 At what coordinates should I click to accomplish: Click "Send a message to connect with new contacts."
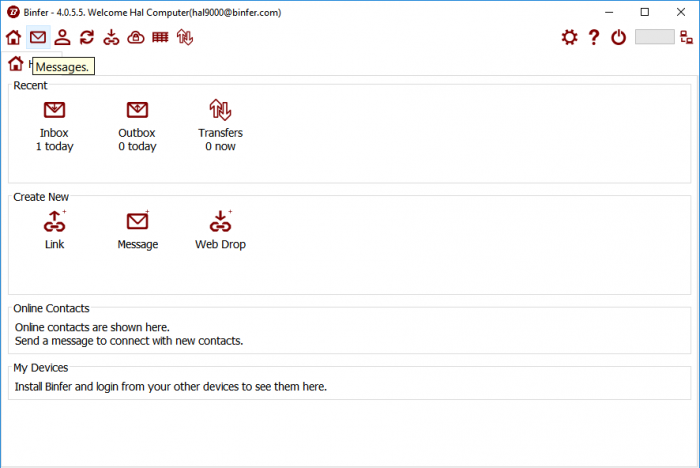coord(129,341)
